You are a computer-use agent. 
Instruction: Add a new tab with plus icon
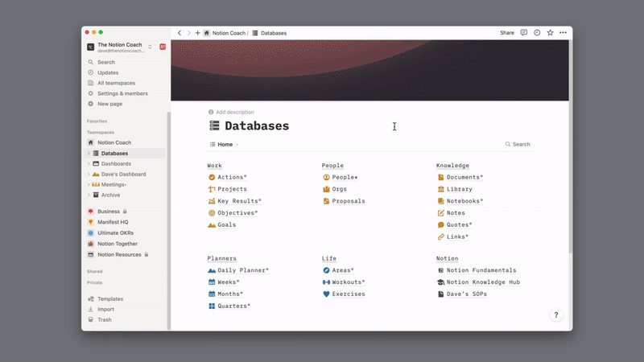(x=197, y=33)
